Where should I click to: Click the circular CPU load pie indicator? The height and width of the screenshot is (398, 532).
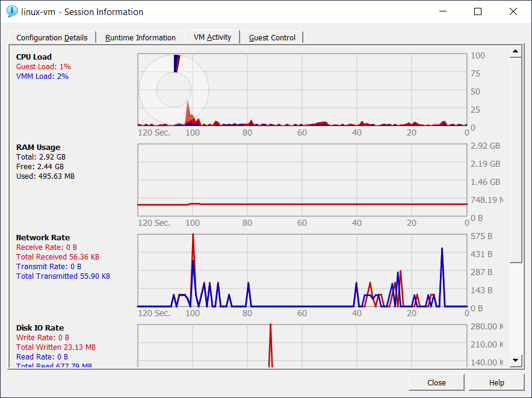point(174,90)
